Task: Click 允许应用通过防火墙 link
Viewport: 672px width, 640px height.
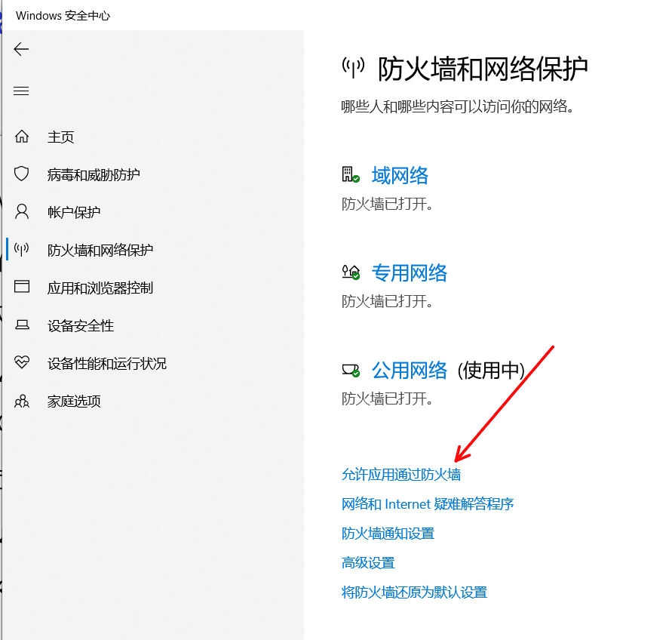Action: 401,475
